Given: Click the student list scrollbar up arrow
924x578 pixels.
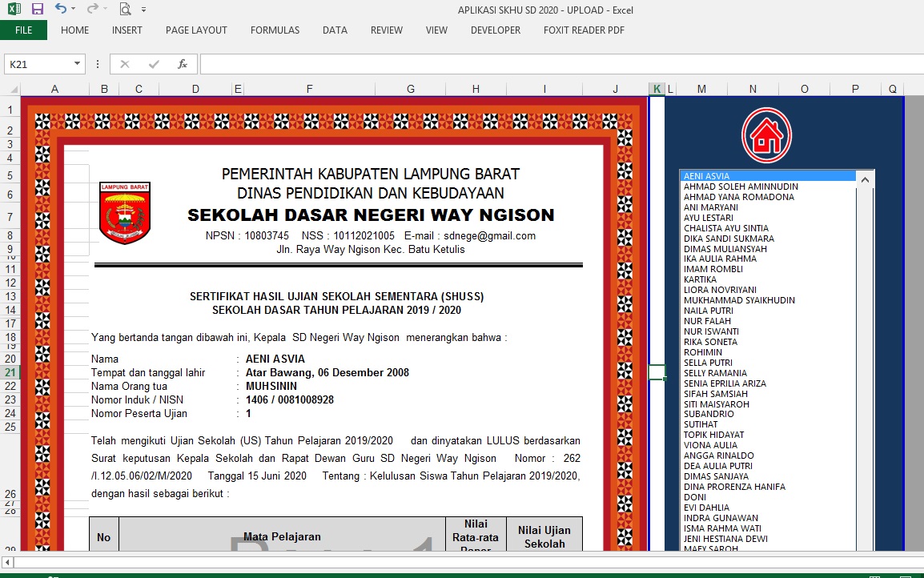Looking at the screenshot, I should point(866,180).
